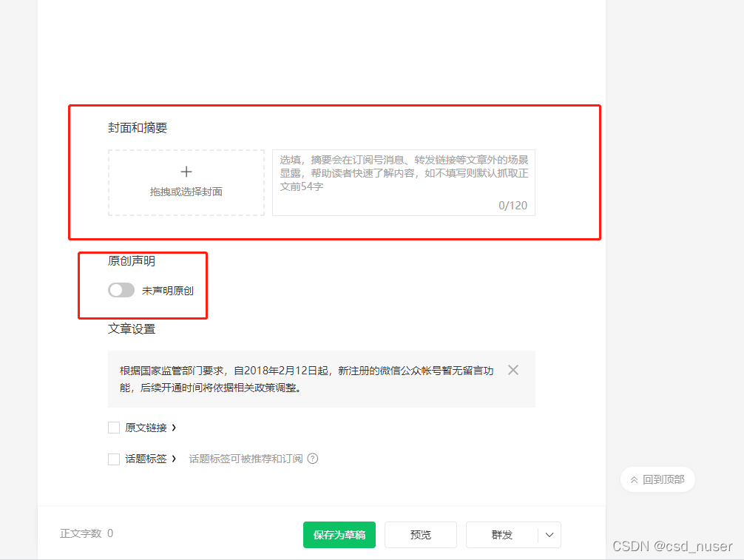Viewport: 744px width, 560px height.
Task: Click the 话题标签 label text
Action: click(146, 459)
